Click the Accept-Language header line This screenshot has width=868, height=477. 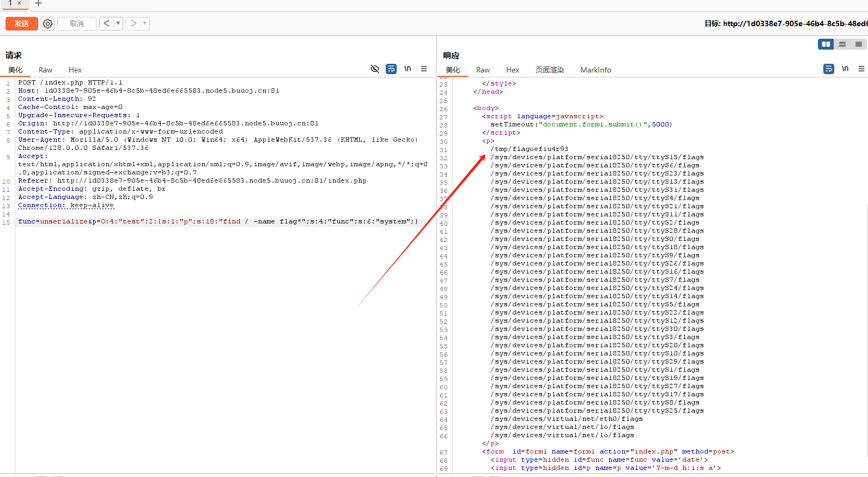pyautogui.click(x=86, y=197)
